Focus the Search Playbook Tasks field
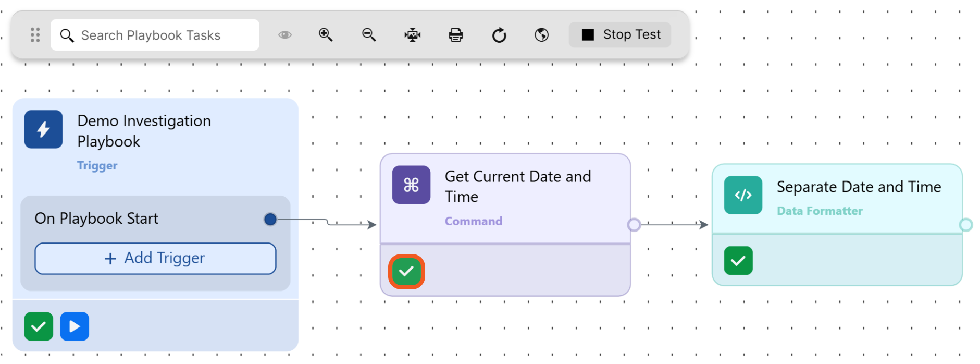This screenshot has width=980, height=364. [x=155, y=35]
